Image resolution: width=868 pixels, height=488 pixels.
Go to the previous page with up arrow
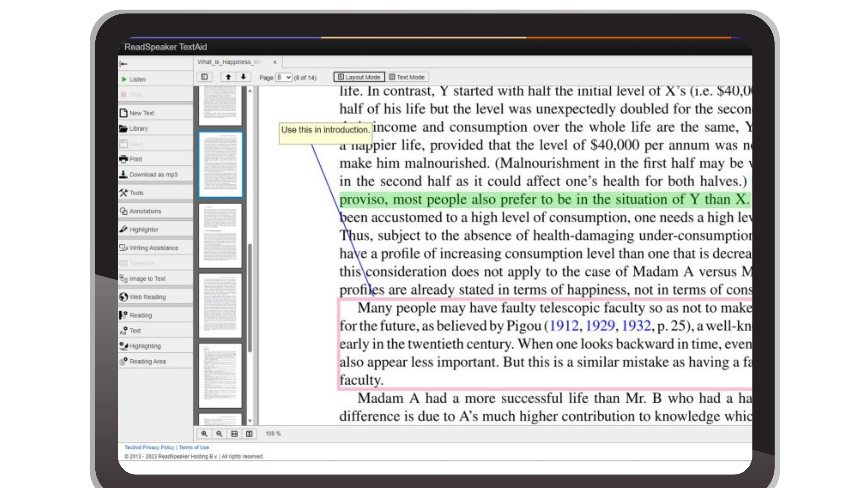pyautogui.click(x=228, y=77)
